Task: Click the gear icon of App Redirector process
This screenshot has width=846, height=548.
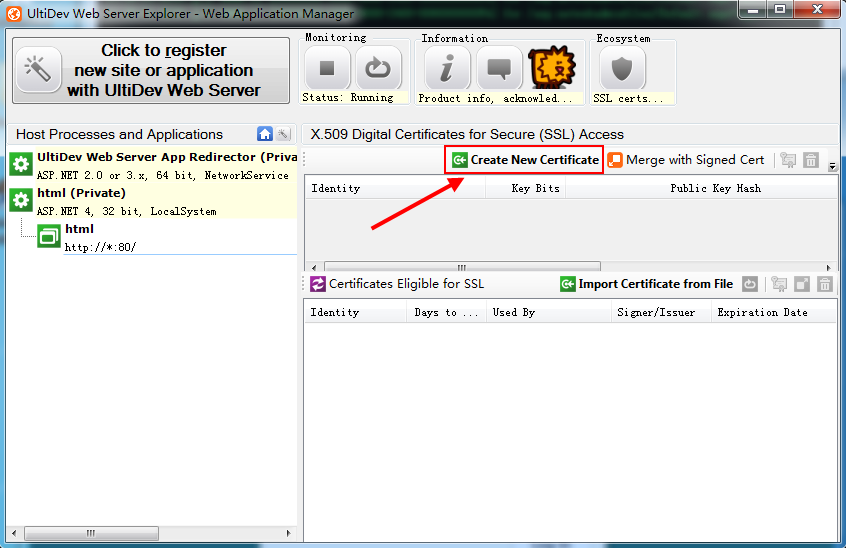Action: pos(21,164)
